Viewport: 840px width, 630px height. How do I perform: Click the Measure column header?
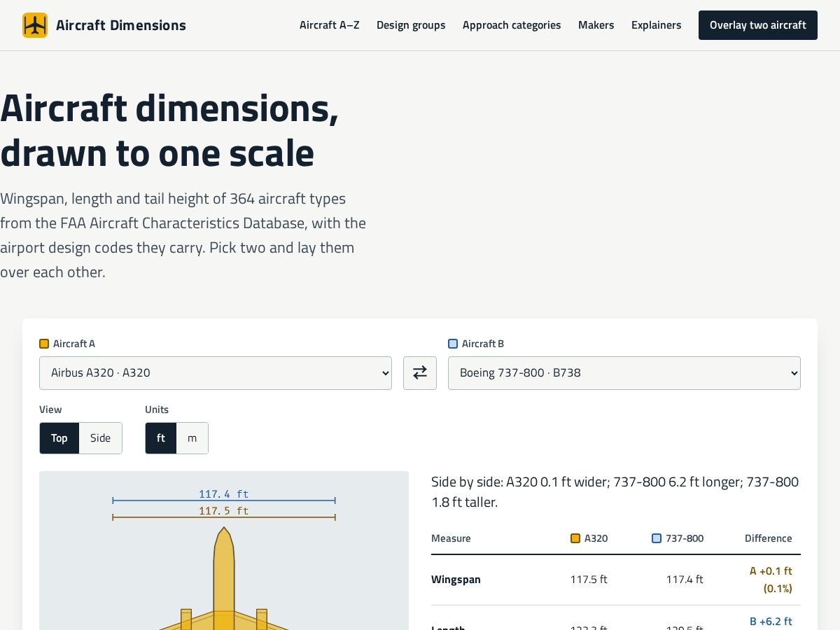pyautogui.click(x=451, y=538)
